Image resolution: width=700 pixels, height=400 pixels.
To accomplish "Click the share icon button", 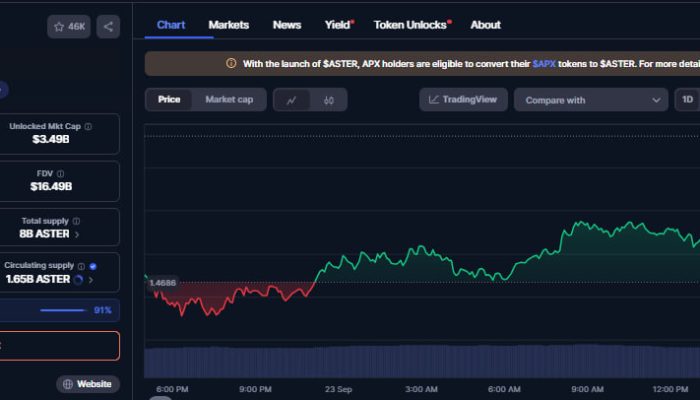I will 108,27.
